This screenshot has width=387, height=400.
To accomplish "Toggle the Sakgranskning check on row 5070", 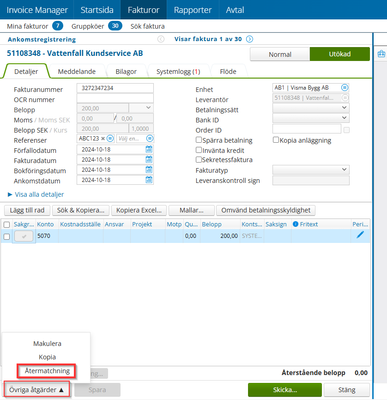I will coord(24,236).
